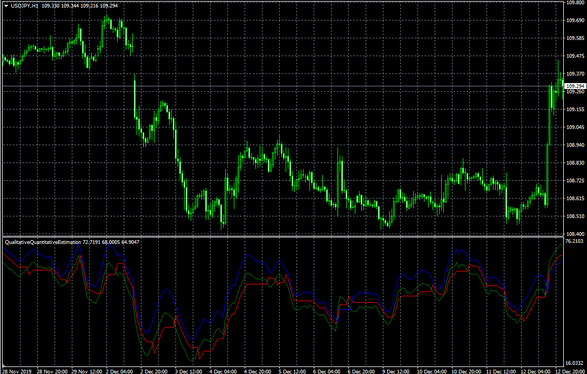The height and width of the screenshot is (374, 587).
Task: Click the 108.940 price scale label
Action: (575, 145)
